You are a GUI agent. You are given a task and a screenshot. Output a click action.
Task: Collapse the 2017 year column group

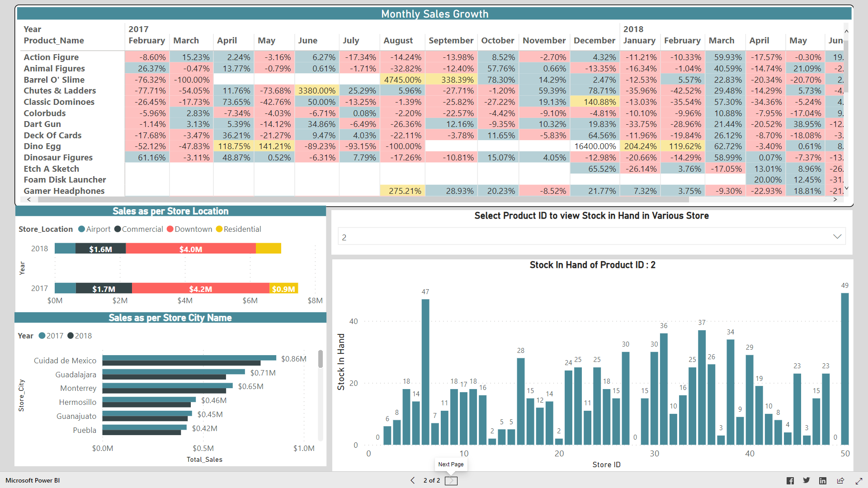point(138,29)
